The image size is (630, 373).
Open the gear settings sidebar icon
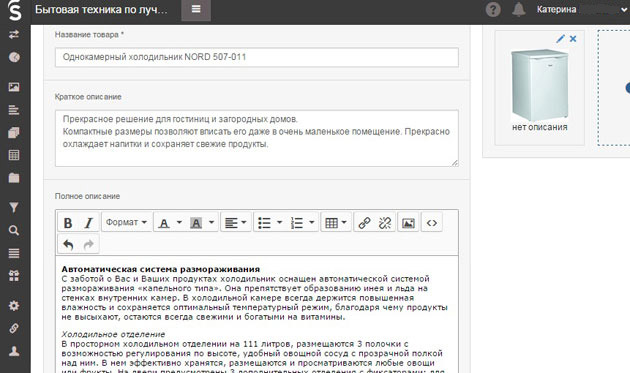(14, 306)
